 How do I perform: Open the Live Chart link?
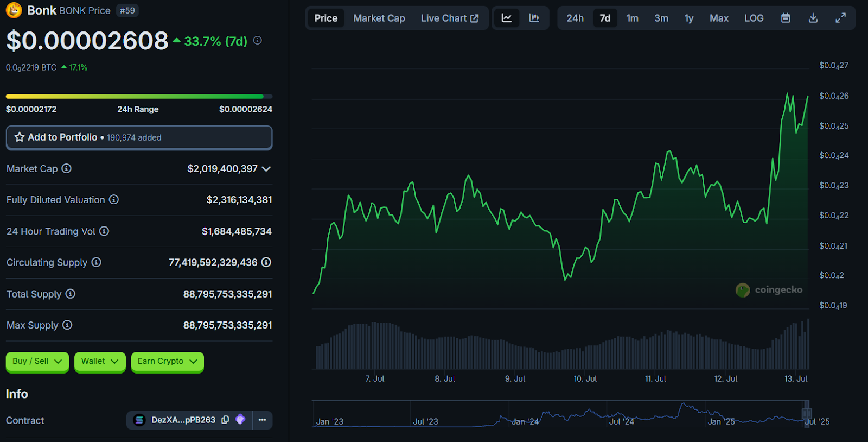coord(449,18)
